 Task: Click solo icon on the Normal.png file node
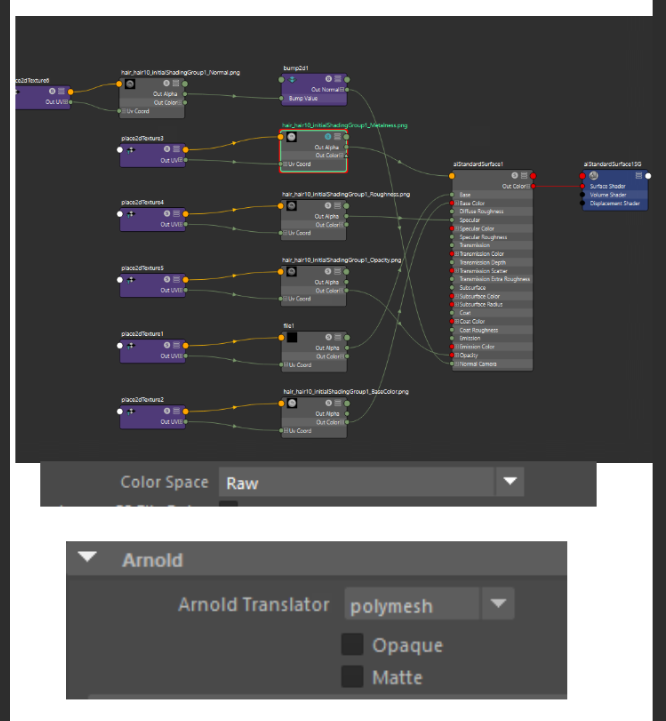[x=166, y=83]
